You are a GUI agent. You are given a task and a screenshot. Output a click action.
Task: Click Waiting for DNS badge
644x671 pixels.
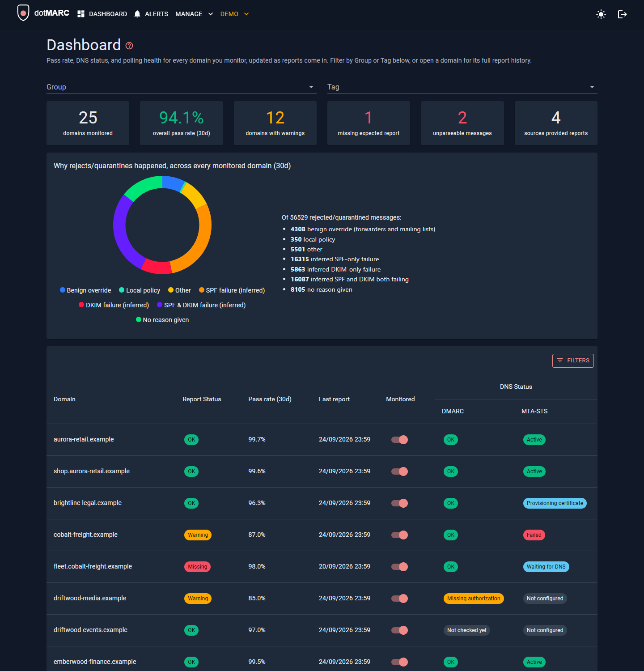[x=546, y=567]
